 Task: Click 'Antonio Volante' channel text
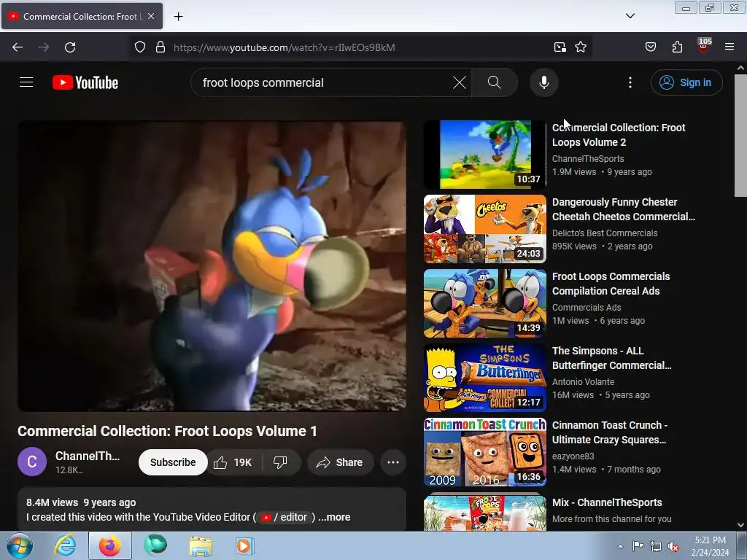point(583,381)
